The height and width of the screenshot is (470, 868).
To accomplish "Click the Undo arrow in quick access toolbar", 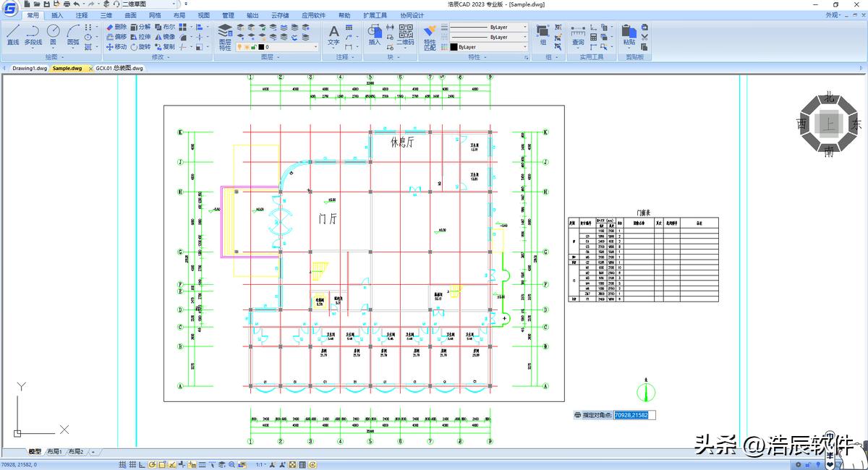I will 77,4.
